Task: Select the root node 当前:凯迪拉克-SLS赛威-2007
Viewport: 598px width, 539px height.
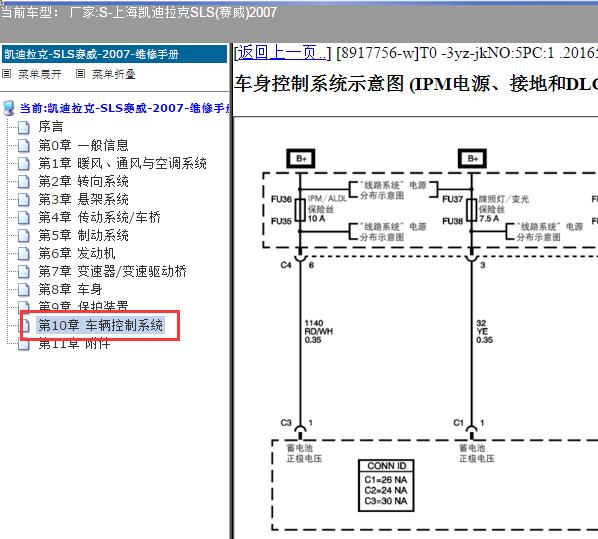Action: [125, 108]
